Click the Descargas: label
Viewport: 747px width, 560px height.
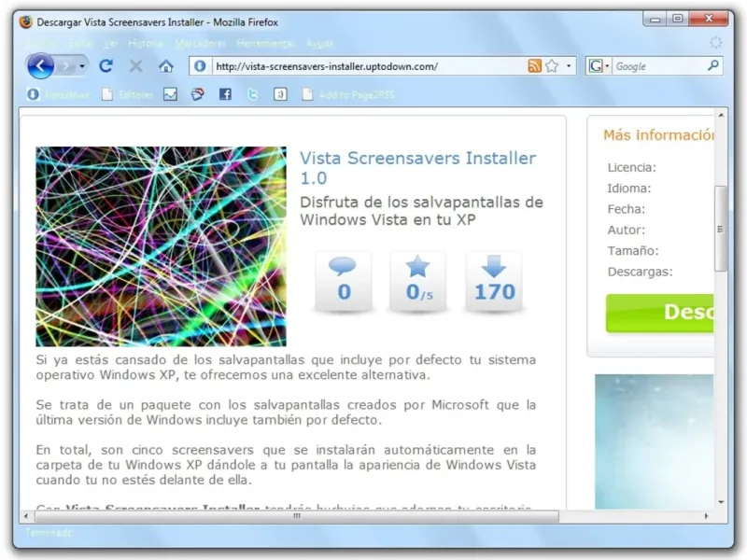pos(640,272)
